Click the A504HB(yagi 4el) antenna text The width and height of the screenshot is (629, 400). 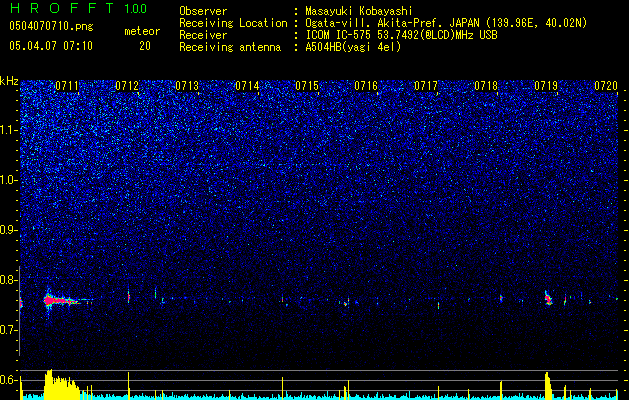[353, 47]
